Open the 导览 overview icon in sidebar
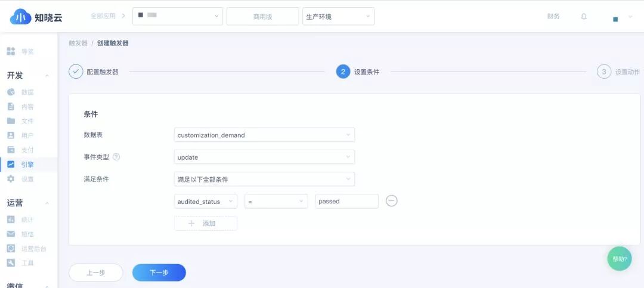The height and width of the screenshot is (288, 644). click(11, 51)
